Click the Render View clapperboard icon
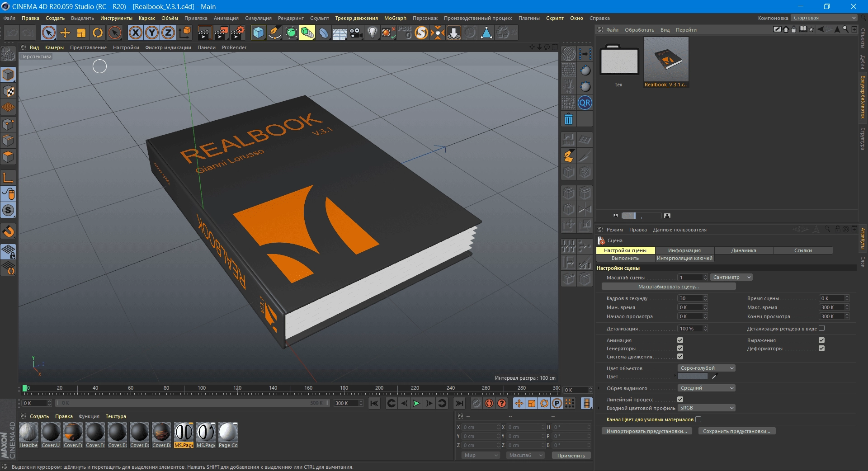 point(204,33)
